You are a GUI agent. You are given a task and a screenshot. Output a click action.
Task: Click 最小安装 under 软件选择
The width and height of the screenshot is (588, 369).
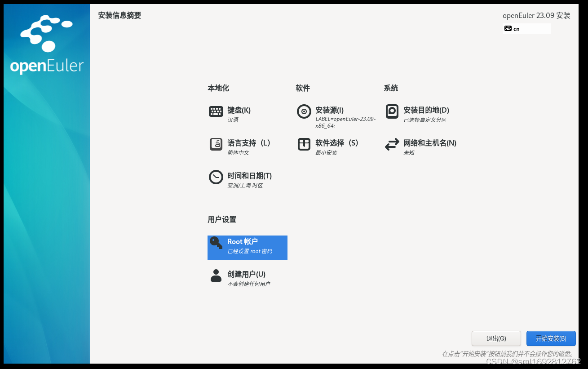coord(325,152)
